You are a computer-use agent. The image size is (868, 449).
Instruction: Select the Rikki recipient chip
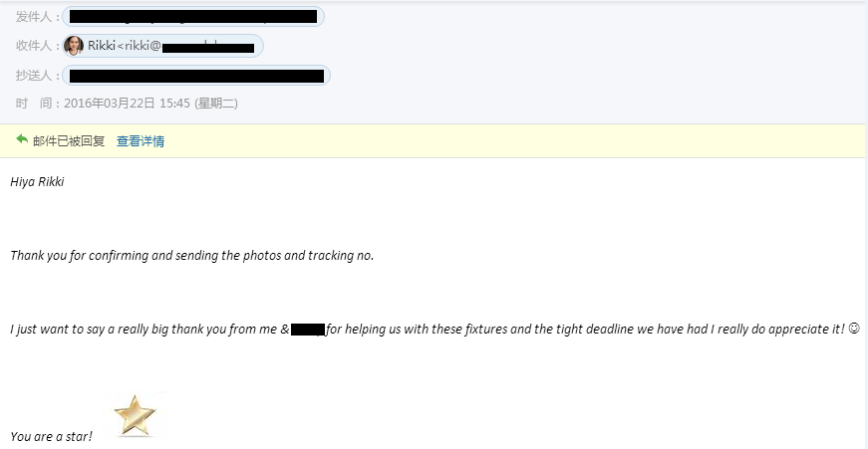[x=162, y=46]
